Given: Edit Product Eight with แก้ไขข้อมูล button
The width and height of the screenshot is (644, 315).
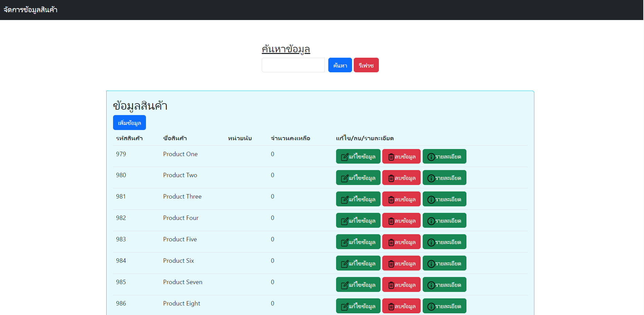Looking at the screenshot, I should (x=358, y=306).
